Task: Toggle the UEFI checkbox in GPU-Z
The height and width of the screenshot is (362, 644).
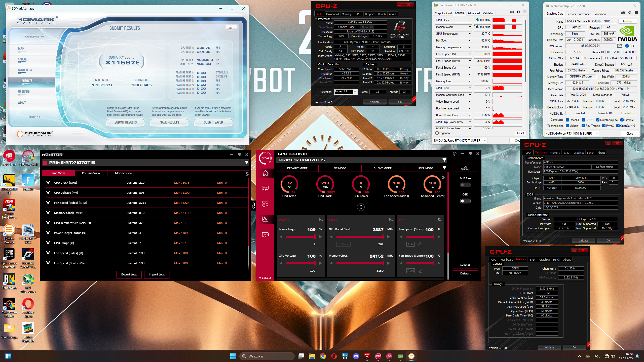Action: 627,46
